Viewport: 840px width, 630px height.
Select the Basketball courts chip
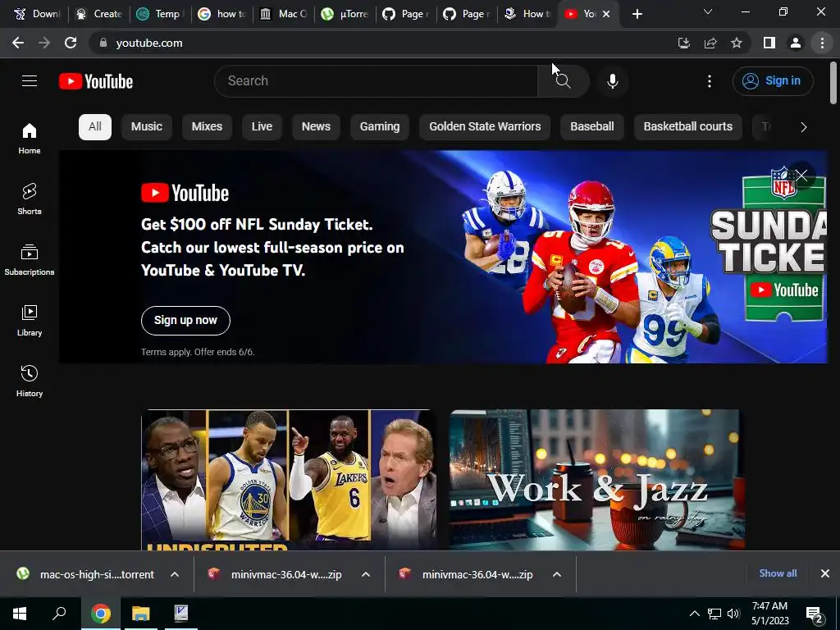(x=688, y=127)
